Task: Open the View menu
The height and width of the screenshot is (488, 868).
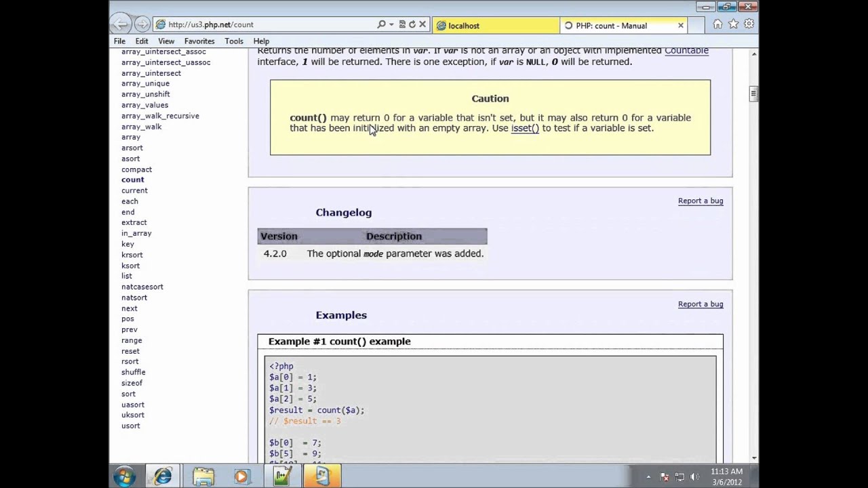Action: 166,41
